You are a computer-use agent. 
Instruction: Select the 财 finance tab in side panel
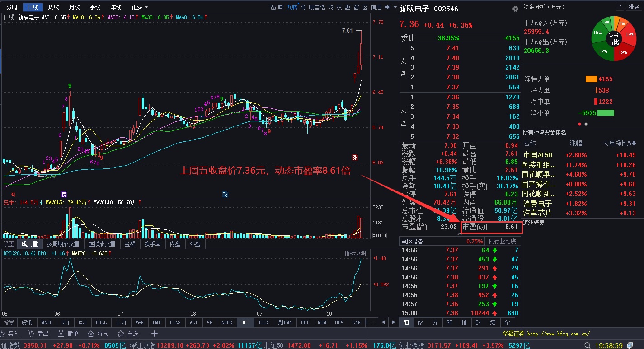478,322
